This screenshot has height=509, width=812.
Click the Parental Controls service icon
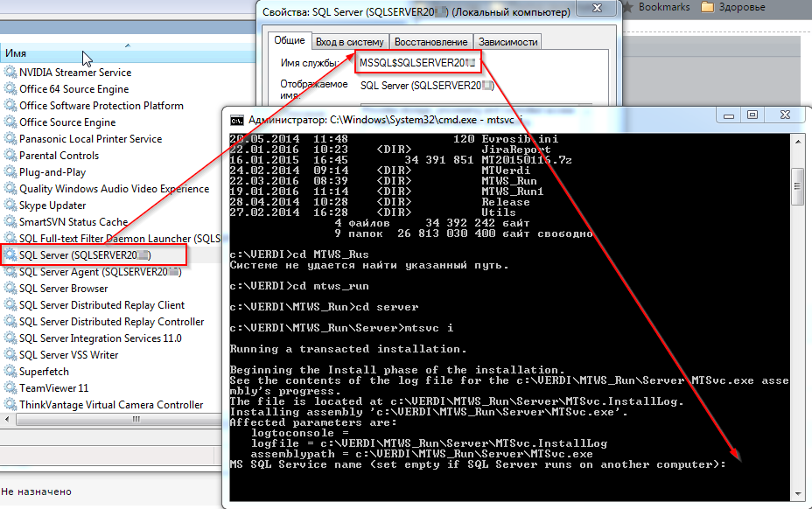tap(10, 156)
